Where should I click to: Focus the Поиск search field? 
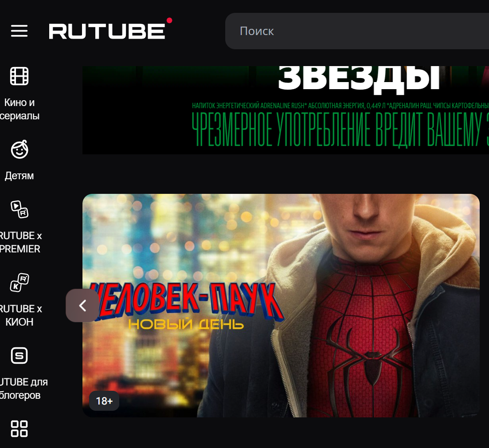pyautogui.click(x=357, y=31)
